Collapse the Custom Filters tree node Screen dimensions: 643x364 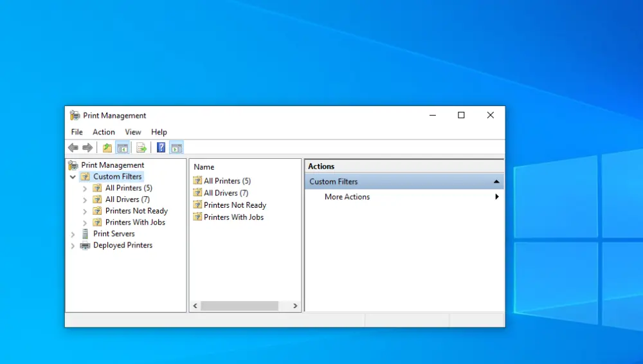click(73, 177)
